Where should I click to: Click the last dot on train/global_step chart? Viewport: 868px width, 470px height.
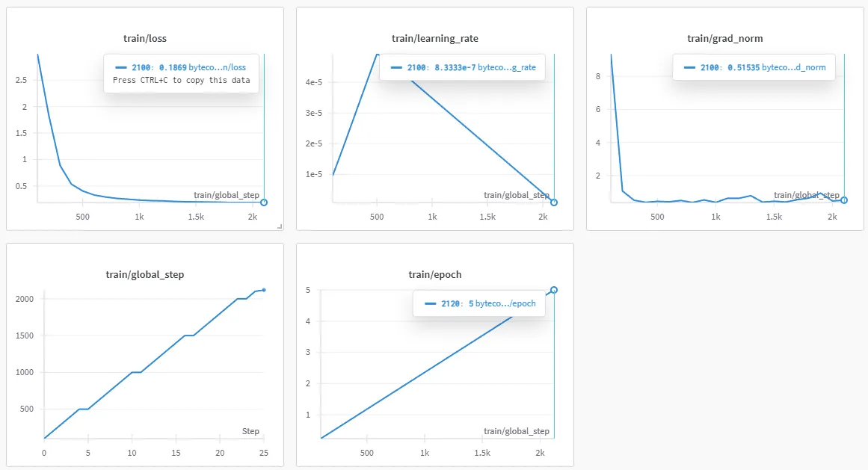click(264, 290)
